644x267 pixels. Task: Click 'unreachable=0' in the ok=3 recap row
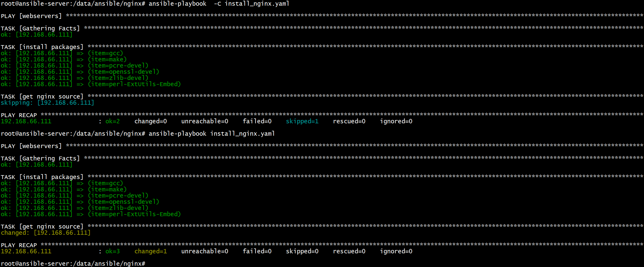pyautogui.click(x=205, y=251)
